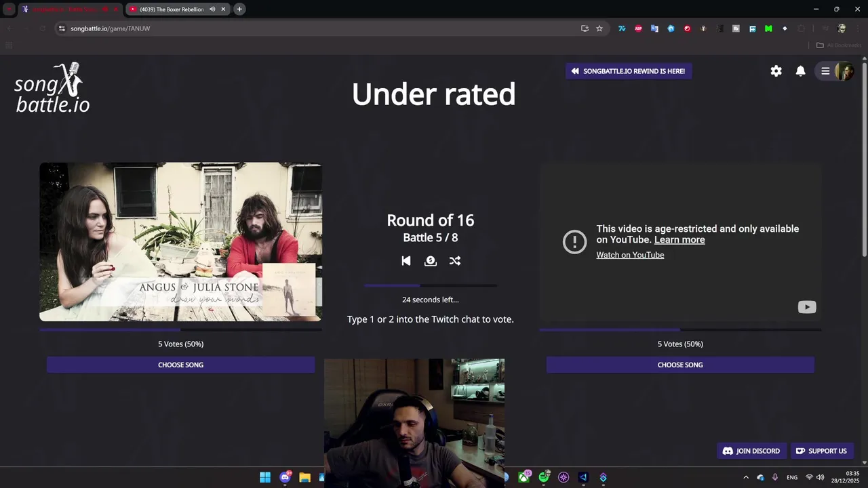This screenshot has width=868, height=488.
Task: Open a new browser tab
Action: pyautogui.click(x=239, y=9)
